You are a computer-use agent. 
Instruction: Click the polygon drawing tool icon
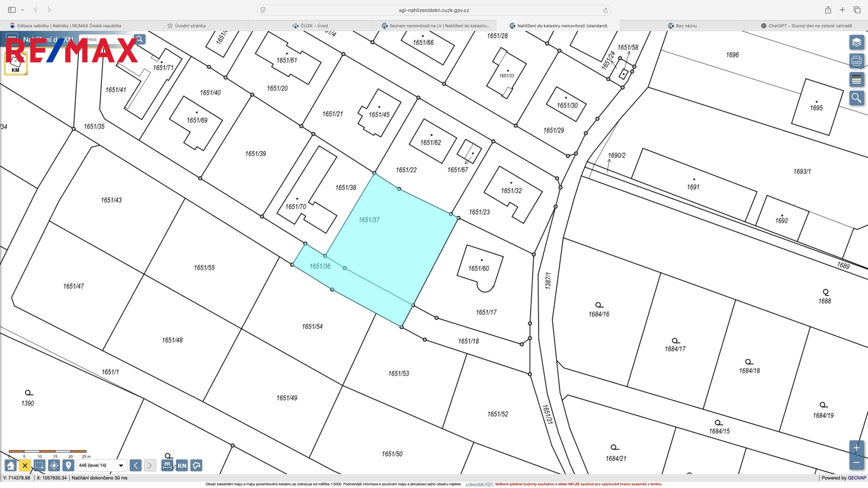196,465
